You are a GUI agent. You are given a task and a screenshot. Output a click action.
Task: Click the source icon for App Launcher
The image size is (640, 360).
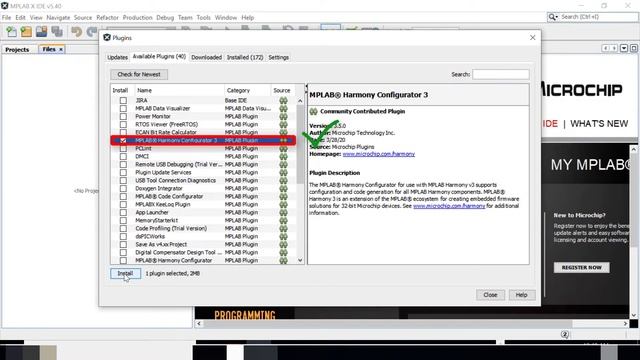point(283,213)
